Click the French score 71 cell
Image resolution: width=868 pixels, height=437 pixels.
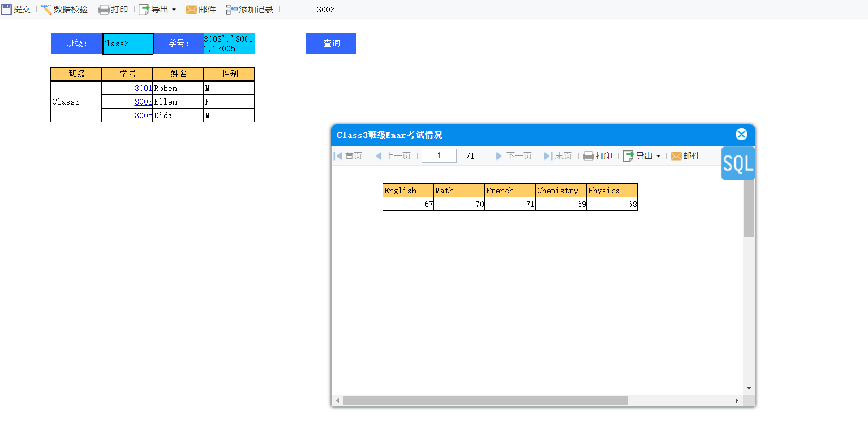point(510,204)
